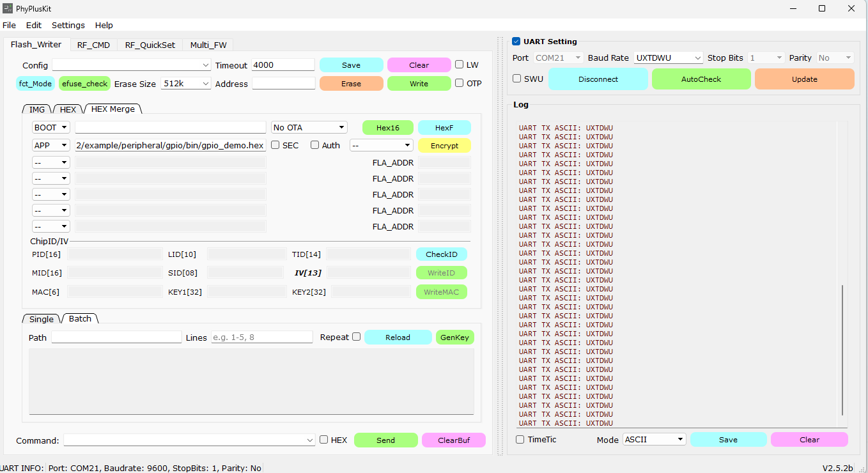Open the Settings menu
Viewport: 868px width, 473px height.
(x=68, y=26)
